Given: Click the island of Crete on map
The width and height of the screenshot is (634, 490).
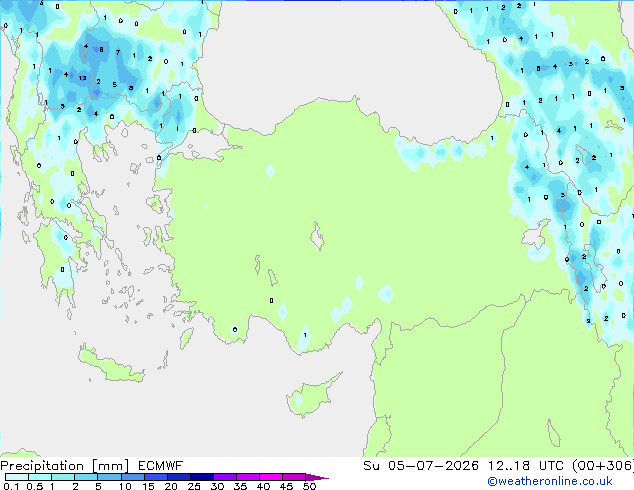Looking at the screenshot, I should pos(110,364).
